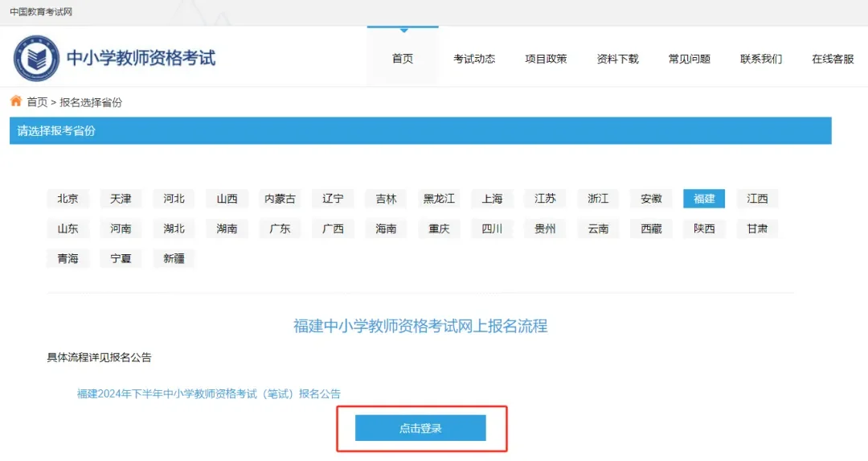The width and height of the screenshot is (868, 461).
Task: Select province 甘肃
Action: 757,228
